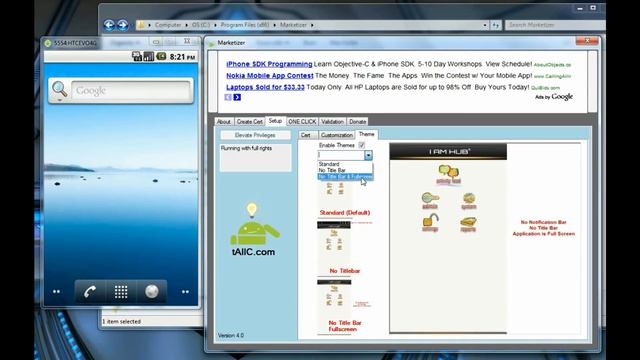
Task: Collapse the theme dropdown with its arrow
Action: click(x=368, y=155)
